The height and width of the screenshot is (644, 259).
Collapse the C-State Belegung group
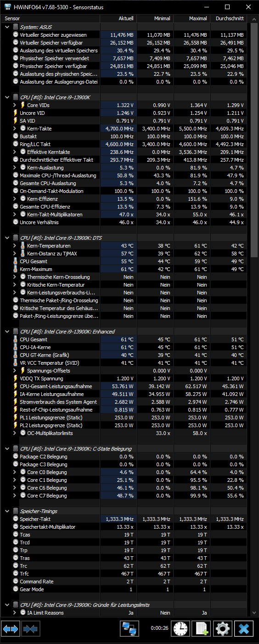pyautogui.click(x=7, y=449)
